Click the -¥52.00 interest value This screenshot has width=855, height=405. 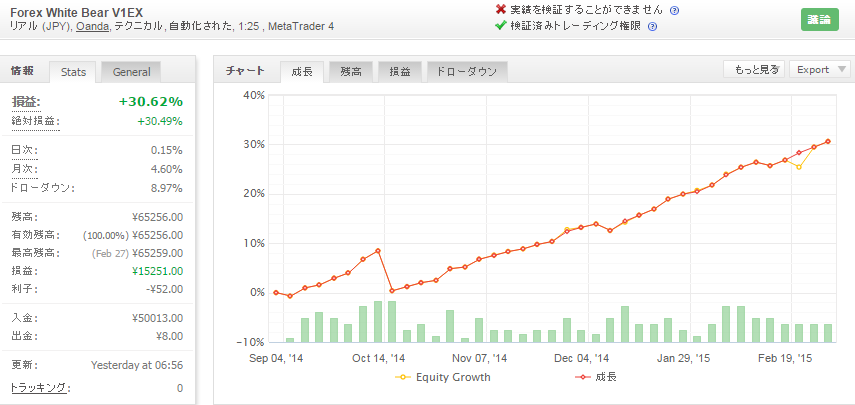tap(165, 289)
